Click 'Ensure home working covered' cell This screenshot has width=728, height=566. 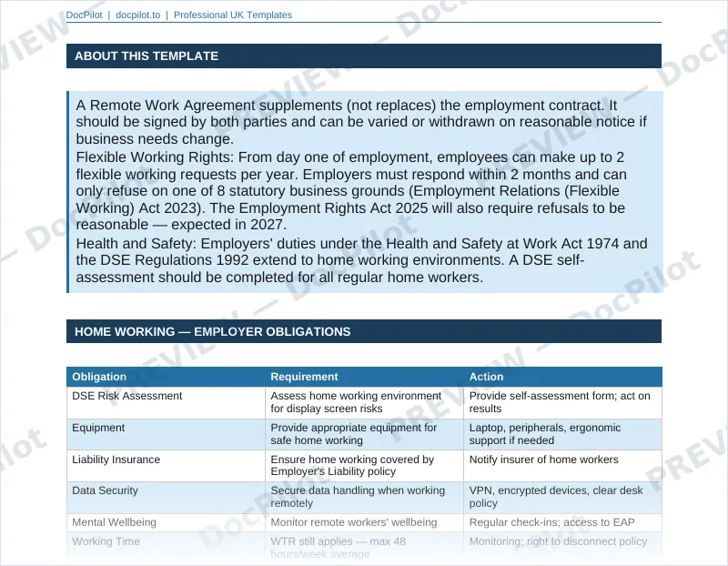point(364,466)
